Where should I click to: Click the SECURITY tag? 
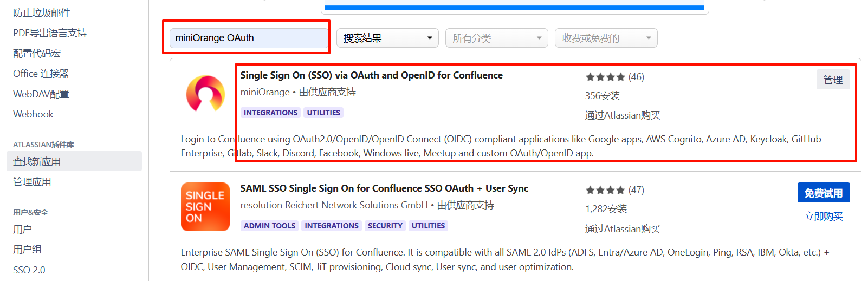pos(385,226)
